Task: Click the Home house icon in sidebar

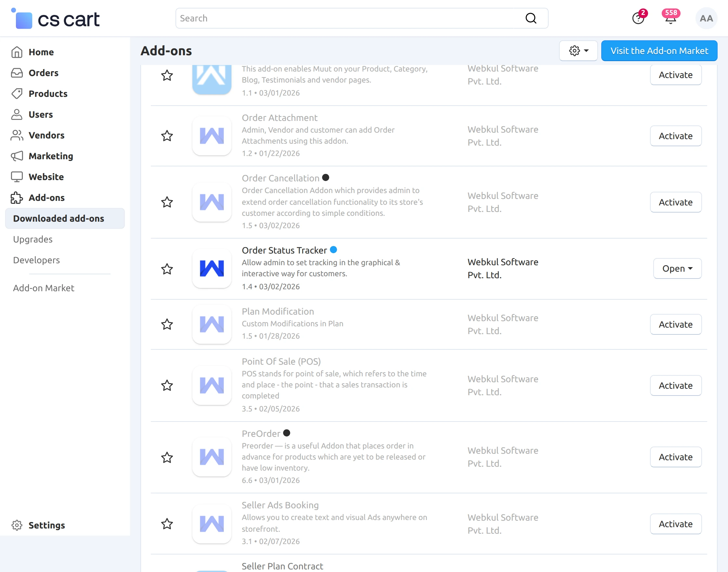Action: pos(17,52)
